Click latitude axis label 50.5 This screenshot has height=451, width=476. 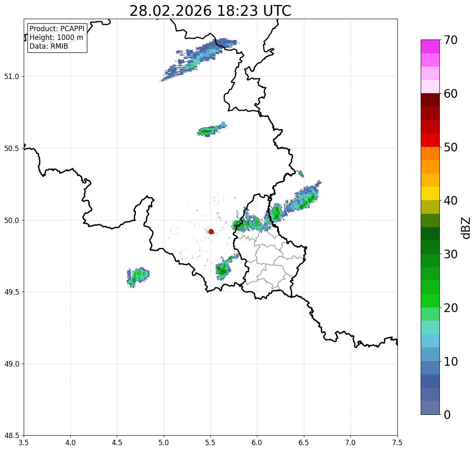click(x=12, y=149)
